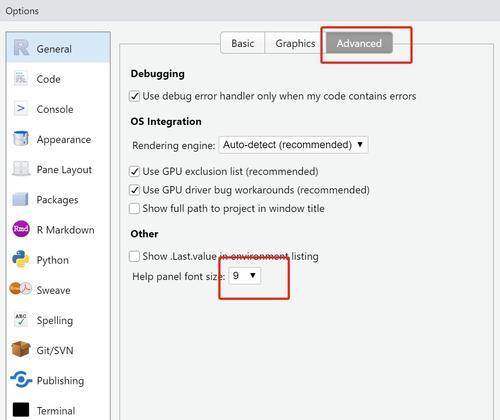Screen dimensions: 500x420
Task: Select the General R logo icon
Action: coord(21,48)
